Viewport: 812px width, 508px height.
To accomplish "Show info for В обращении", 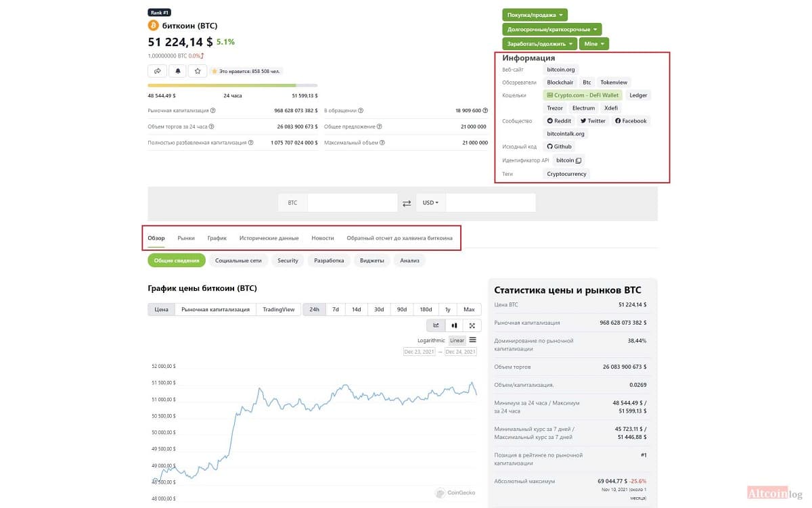I will [360, 110].
